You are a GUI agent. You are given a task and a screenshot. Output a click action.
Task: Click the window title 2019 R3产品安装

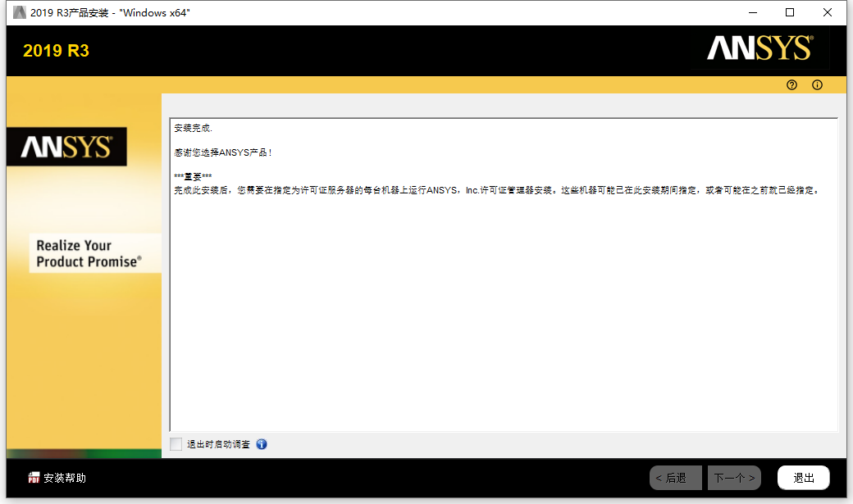110,12
